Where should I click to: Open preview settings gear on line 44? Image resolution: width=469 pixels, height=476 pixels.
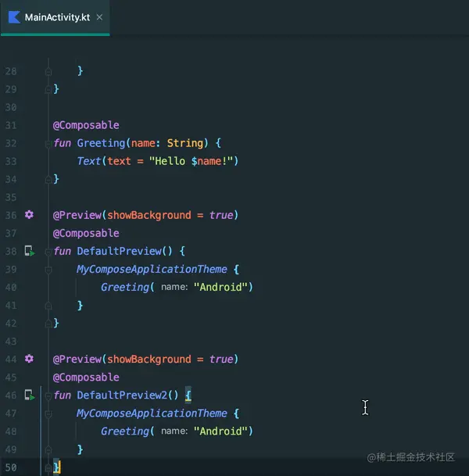29,359
